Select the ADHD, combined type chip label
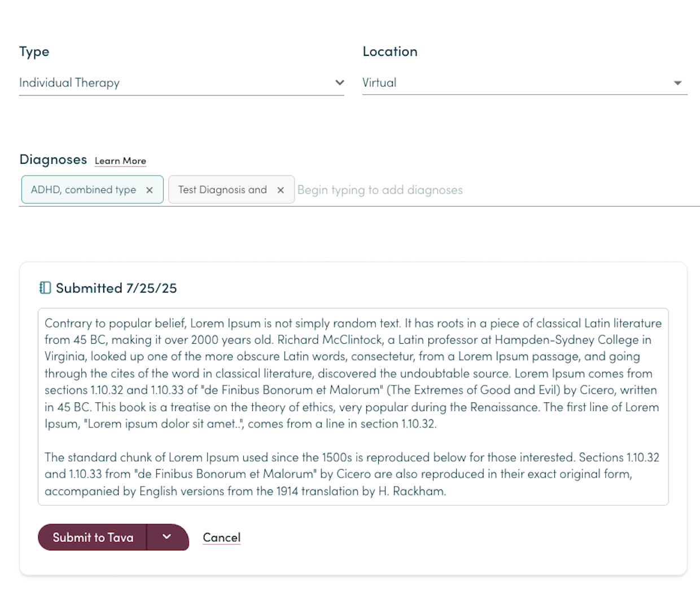The width and height of the screenshot is (700, 613). pos(84,190)
